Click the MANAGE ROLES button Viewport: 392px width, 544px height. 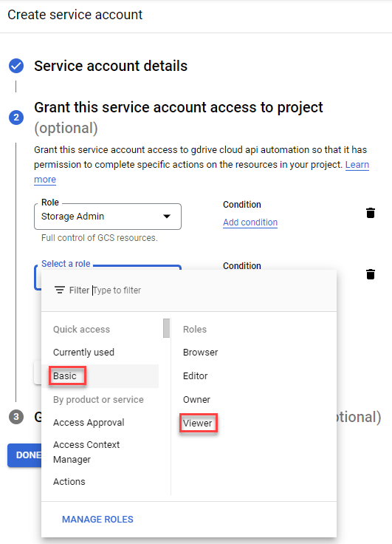[97, 520]
